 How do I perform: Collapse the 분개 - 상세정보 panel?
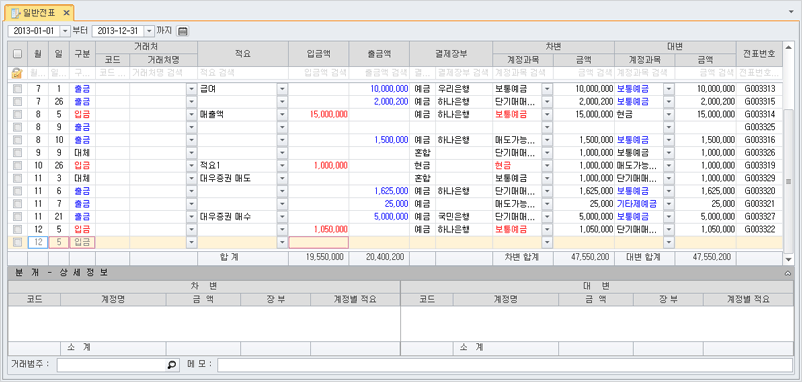pyautogui.click(x=788, y=273)
